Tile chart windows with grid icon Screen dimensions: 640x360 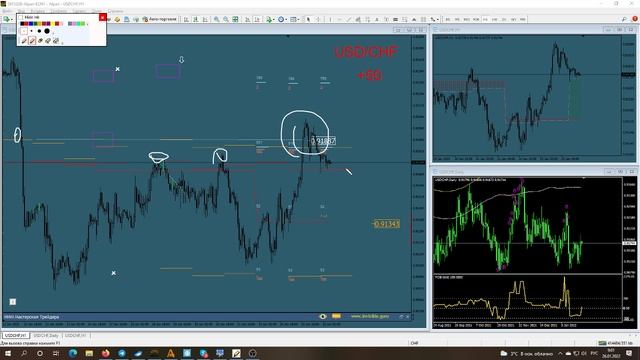(235, 19)
